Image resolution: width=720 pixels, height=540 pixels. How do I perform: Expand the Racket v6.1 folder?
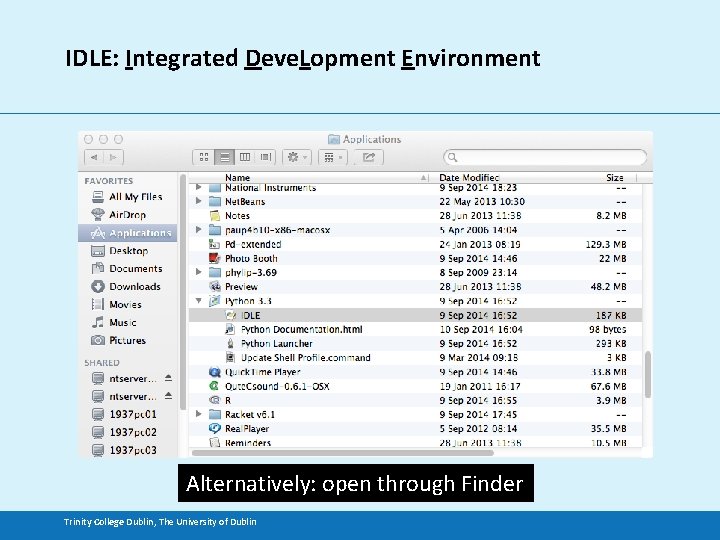pos(198,414)
